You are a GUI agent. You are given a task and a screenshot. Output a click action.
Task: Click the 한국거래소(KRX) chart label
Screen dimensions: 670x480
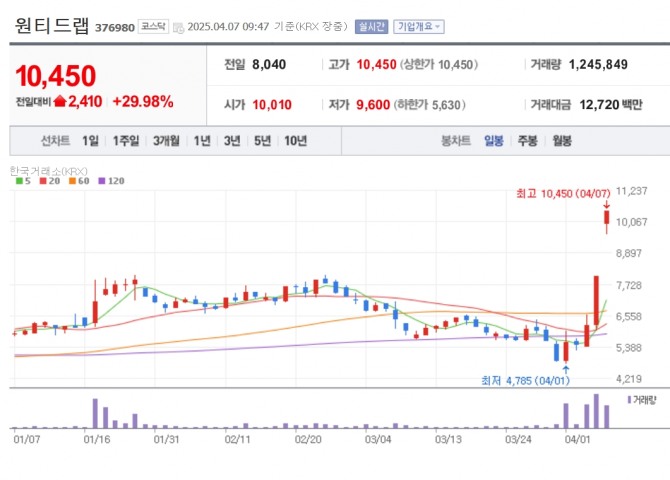click(x=48, y=171)
